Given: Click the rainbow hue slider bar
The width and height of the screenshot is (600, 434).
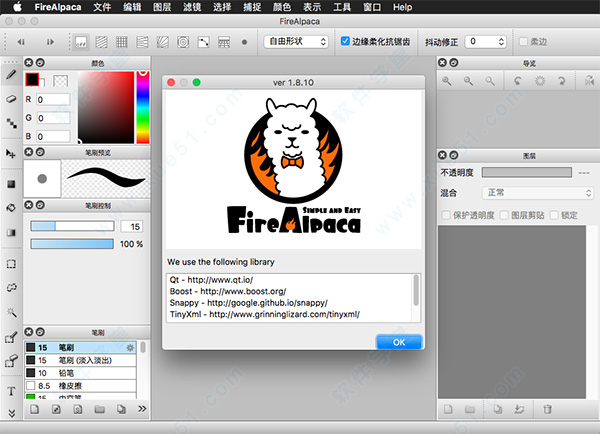Looking at the screenshot, I should click(143, 107).
